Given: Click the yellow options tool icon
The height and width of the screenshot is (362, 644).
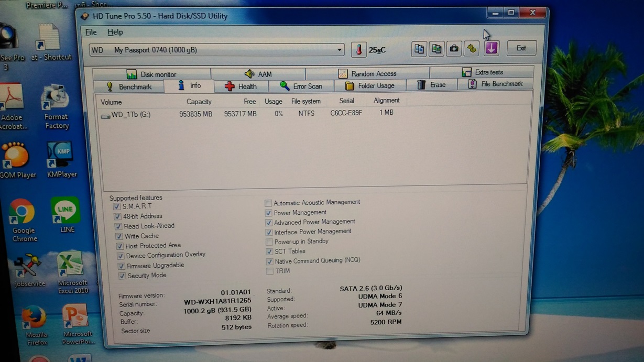Looking at the screenshot, I should (472, 49).
